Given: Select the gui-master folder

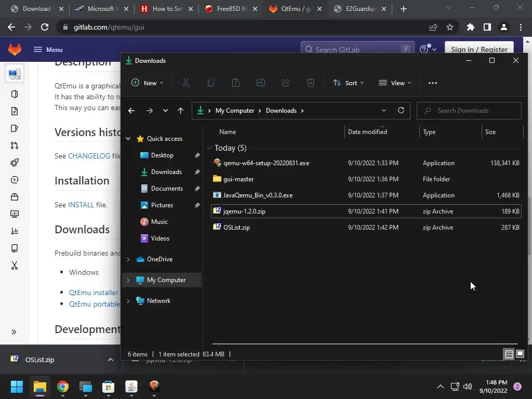Looking at the screenshot, I should [x=366, y=179].
